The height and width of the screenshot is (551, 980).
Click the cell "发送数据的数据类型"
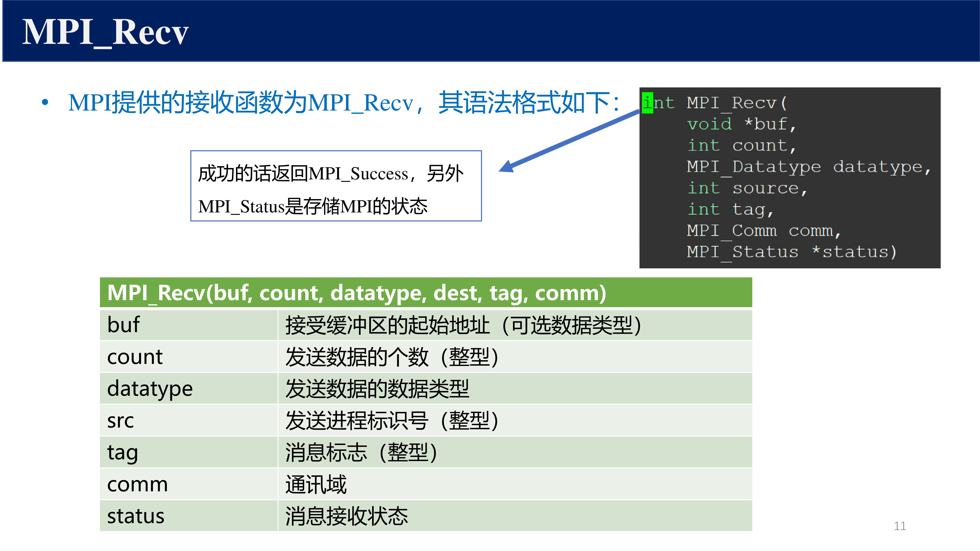[x=515, y=389]
